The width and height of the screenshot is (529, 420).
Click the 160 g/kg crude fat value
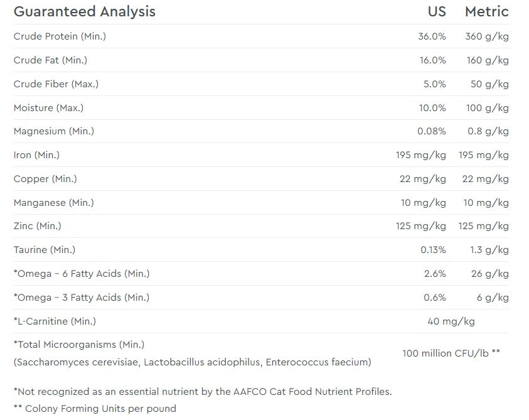click(487, 60)
